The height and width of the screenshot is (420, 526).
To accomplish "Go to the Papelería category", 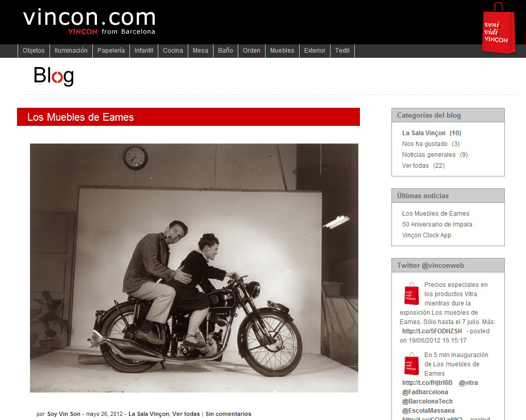I will pos(111,51).
